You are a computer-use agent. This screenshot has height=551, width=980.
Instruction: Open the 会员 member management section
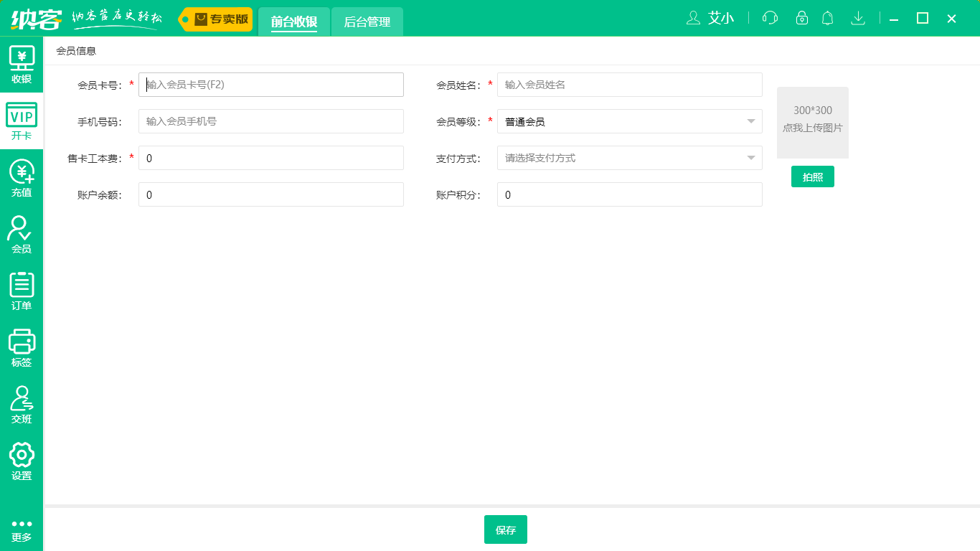point(22,232)
